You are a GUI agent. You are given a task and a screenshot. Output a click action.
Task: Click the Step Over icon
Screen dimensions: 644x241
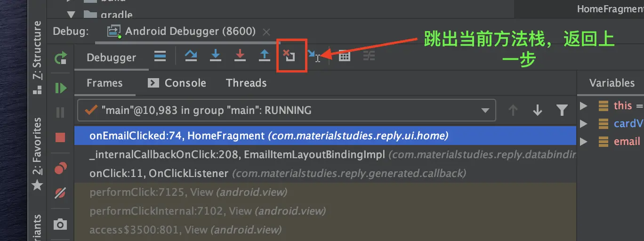(191, 56)
